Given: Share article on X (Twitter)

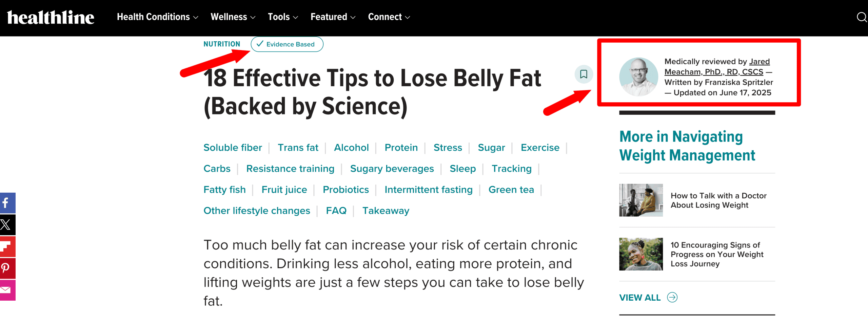Looking at the screenshot, I should pos(7,225).
